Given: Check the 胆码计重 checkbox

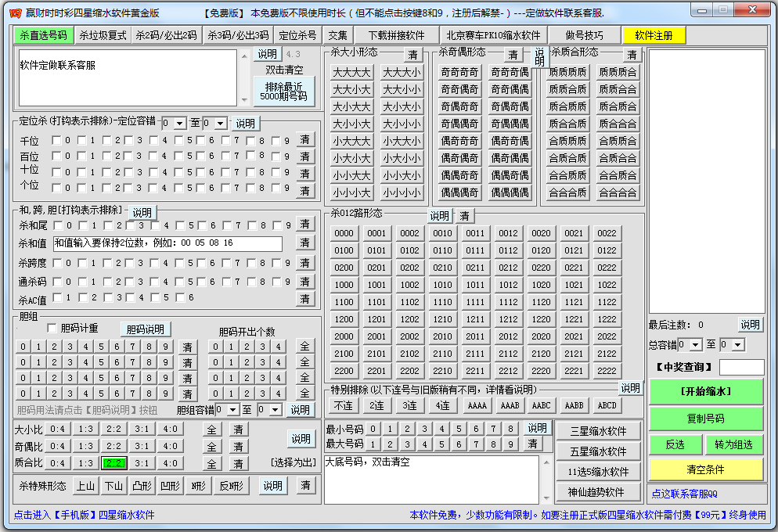Looking at the screenshot, I should pyautogui.click(x=52, y=328).
